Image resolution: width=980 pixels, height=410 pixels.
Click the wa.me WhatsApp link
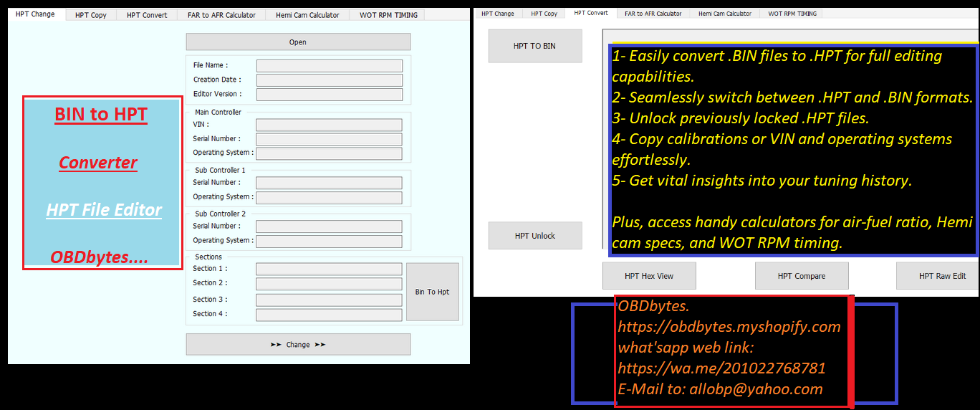721,368
